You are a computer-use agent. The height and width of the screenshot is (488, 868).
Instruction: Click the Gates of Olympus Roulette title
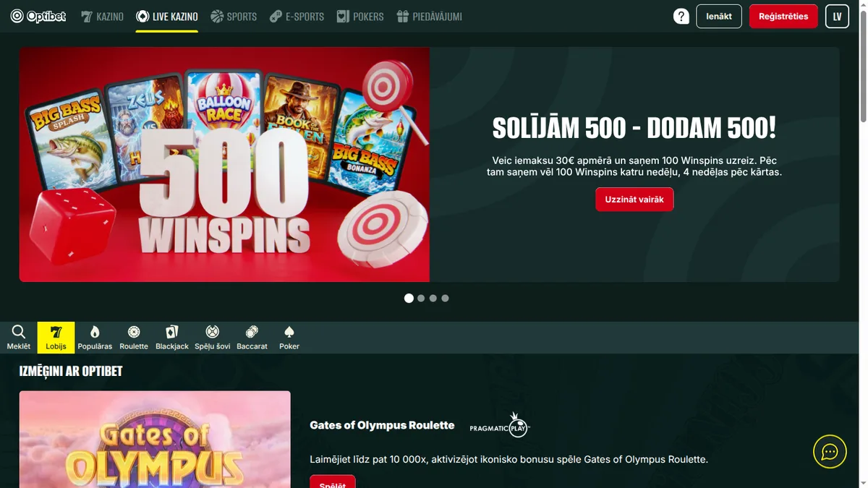tap(382, 425)
